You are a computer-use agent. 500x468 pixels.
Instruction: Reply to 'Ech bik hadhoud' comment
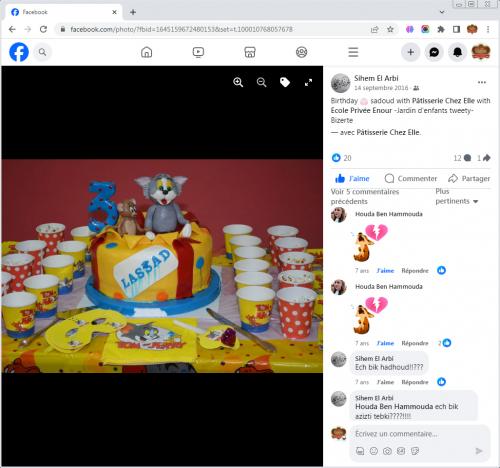click(x=415, y=382)
